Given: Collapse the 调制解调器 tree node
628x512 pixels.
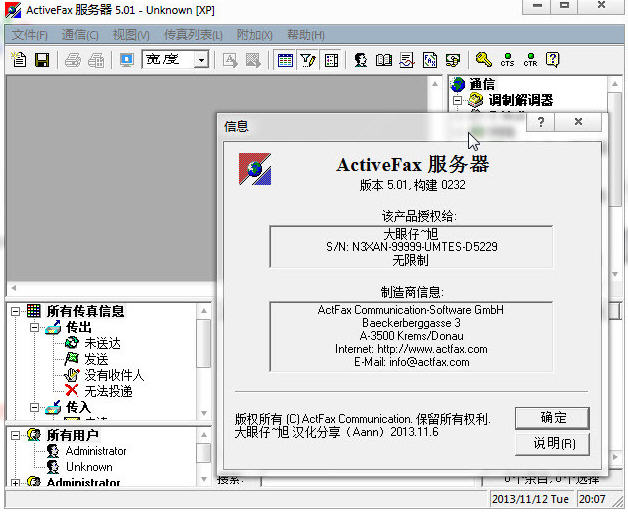Looking at the screenshot, I should click(x=457, y=100).
